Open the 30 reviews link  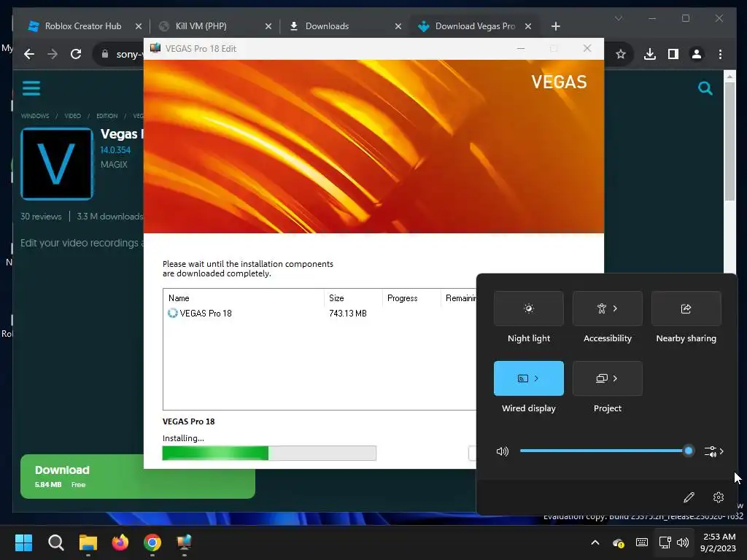(41, 216)
